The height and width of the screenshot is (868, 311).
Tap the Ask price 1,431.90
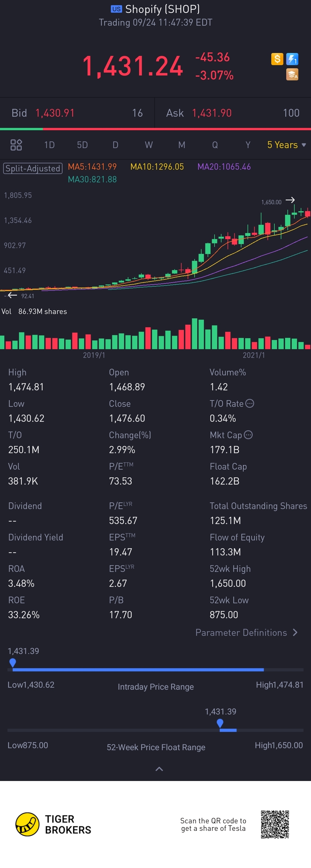212,113
